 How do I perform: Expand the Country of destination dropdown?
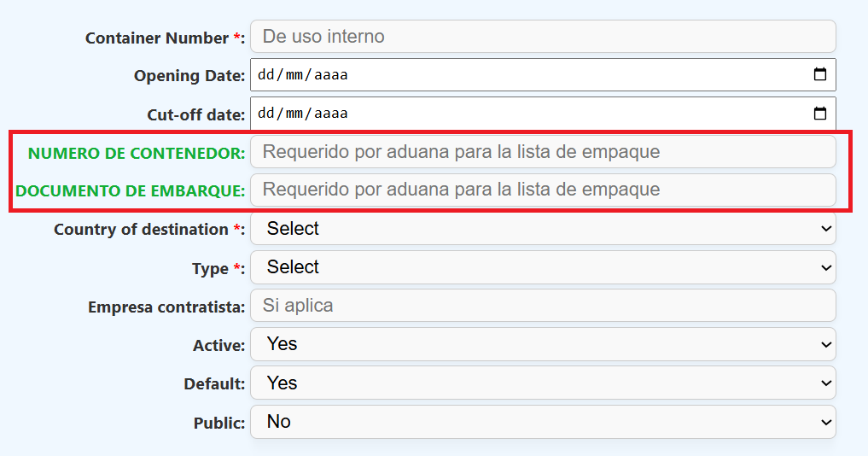point(542,229)
